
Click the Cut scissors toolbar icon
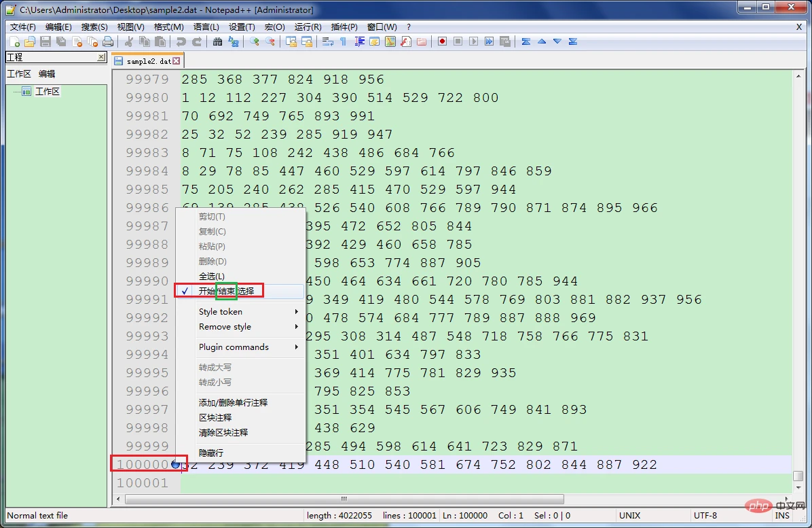click(129, 41)
